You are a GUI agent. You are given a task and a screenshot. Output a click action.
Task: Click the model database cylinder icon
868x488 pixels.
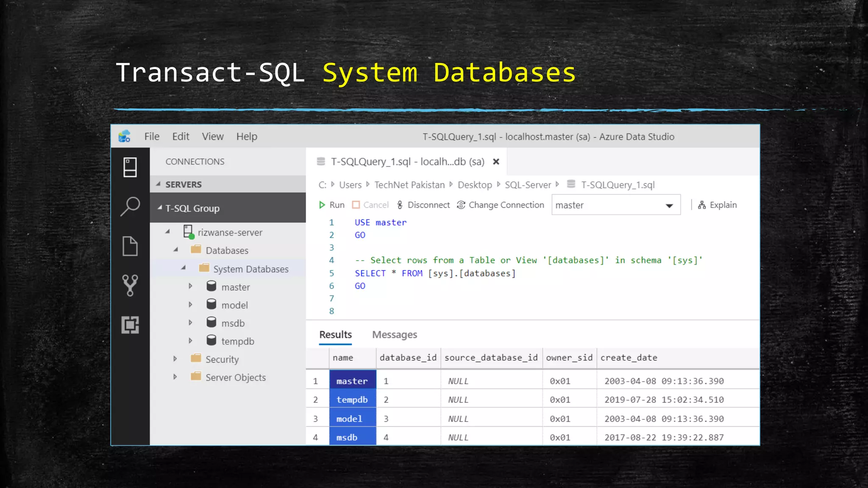pos(211,305)
